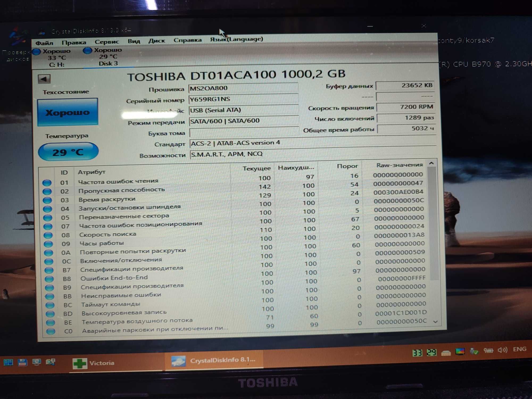Click the 5032 ч power-on hours value

coord(406,128)
